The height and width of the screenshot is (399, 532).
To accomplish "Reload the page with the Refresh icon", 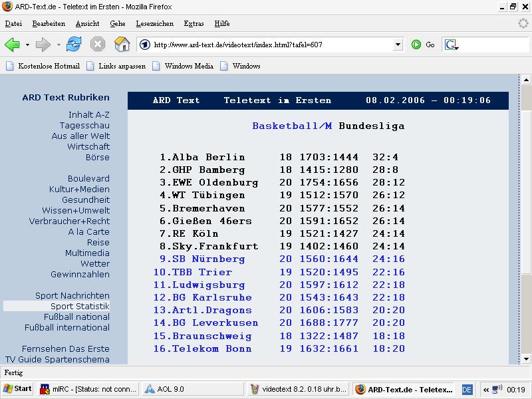I will [x=74, y=44].
